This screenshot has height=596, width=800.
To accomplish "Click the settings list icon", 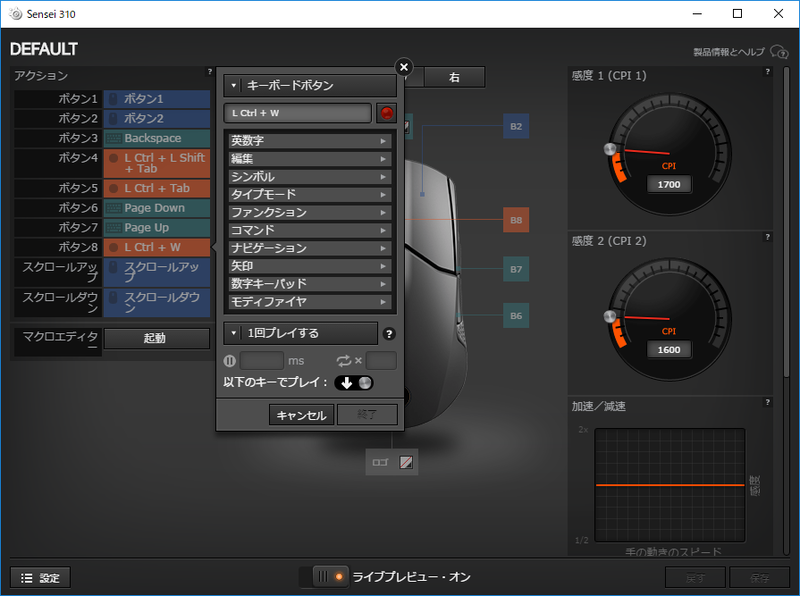I will (27, 578).
